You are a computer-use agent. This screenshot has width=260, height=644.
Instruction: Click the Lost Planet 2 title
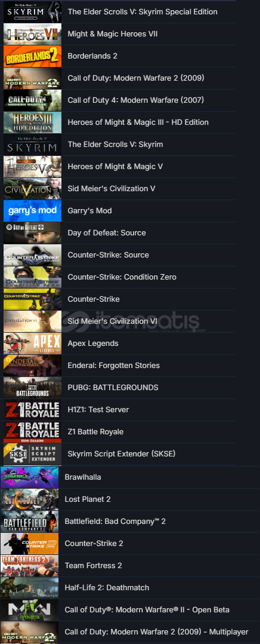pyautogui.click(x=88, y=499)
